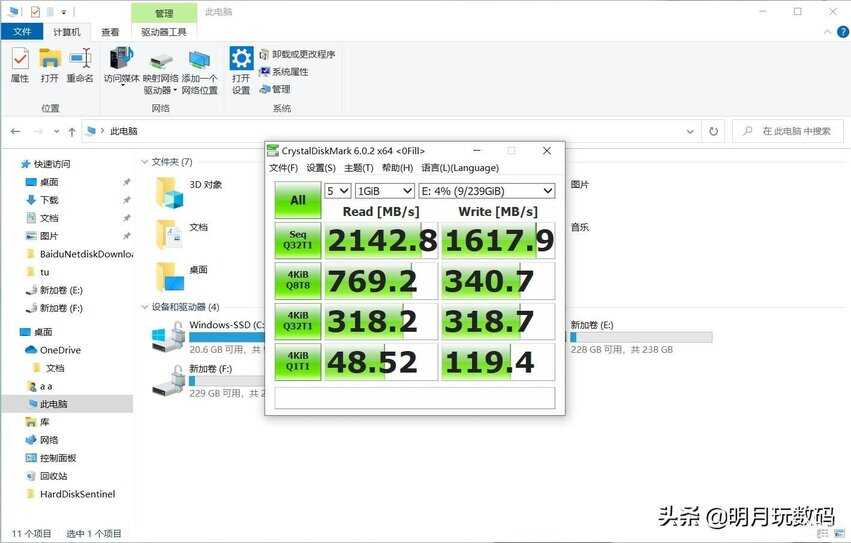Select the Windows-SSD (C:) drive
Screen dimensions: 851x543
pyautogui.click(x=209, y=337)
